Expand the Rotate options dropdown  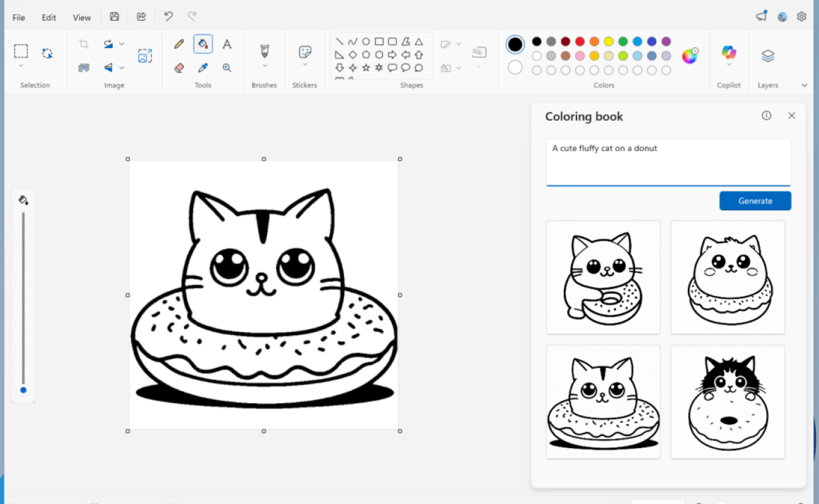(x=121, y=43)
